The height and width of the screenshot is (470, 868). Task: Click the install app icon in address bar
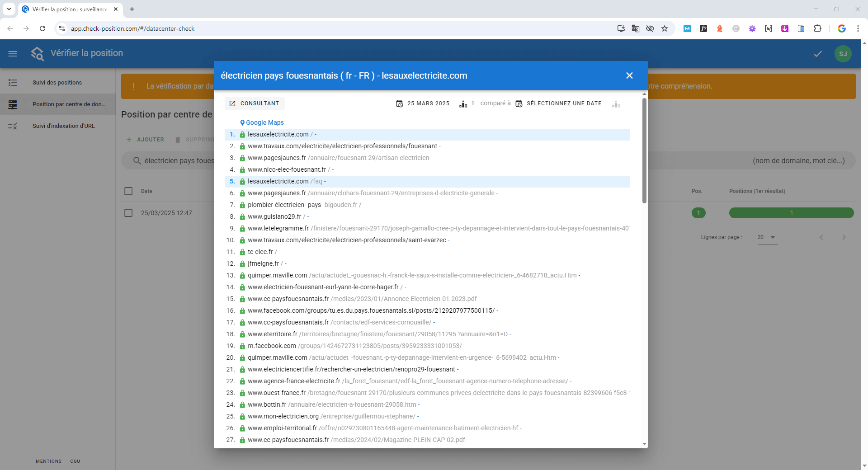tap(621, 28)
